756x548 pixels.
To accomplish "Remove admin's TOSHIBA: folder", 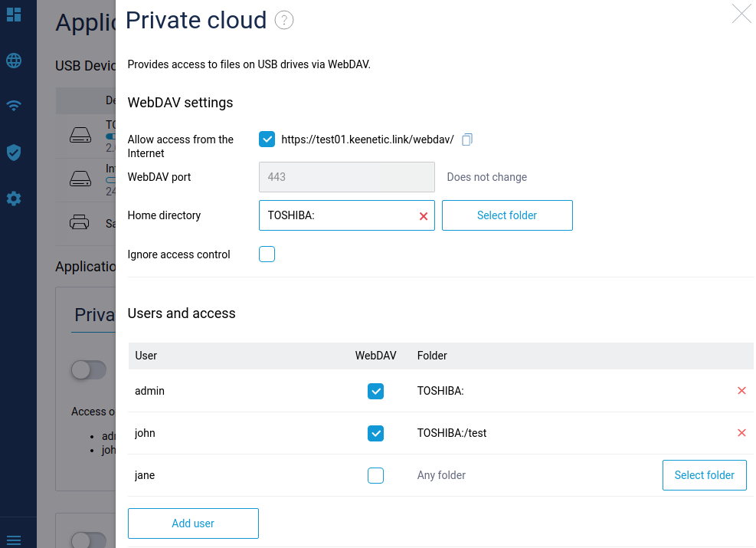I will click(x=741, y=391).
